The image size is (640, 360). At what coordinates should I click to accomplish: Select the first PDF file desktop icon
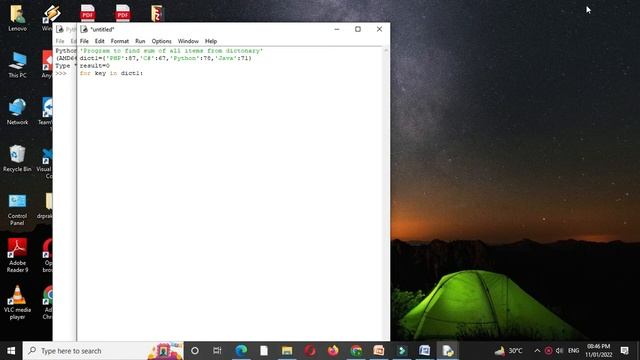pos(88,13)
